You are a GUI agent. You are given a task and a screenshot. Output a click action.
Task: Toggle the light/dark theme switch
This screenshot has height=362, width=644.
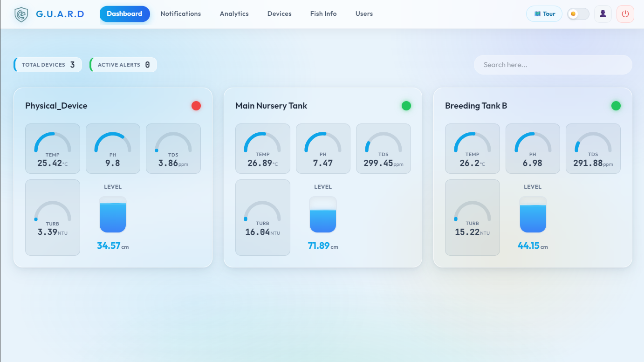(x=578, y=14)
